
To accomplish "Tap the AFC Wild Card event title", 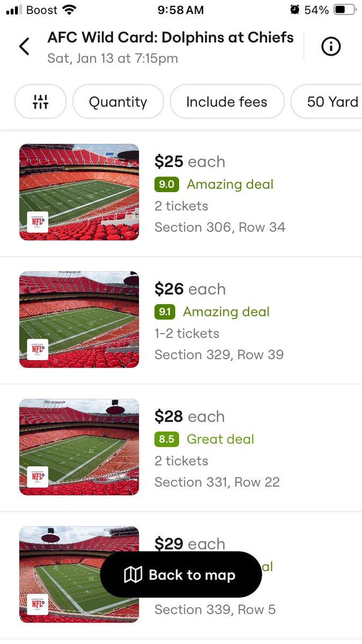I will 171,38.
